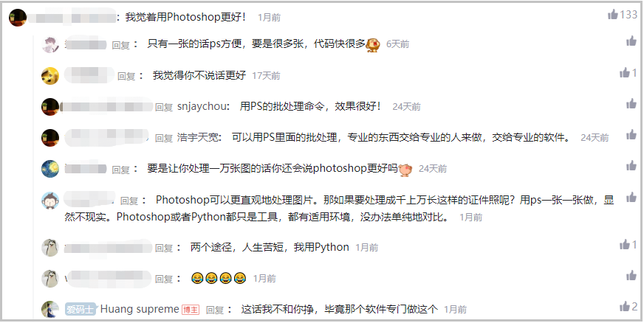Screen dimensions: 644x323
Task: Like the long Photoshop vs Python reply
Action: pyautogui.click(x=631, y=197)
